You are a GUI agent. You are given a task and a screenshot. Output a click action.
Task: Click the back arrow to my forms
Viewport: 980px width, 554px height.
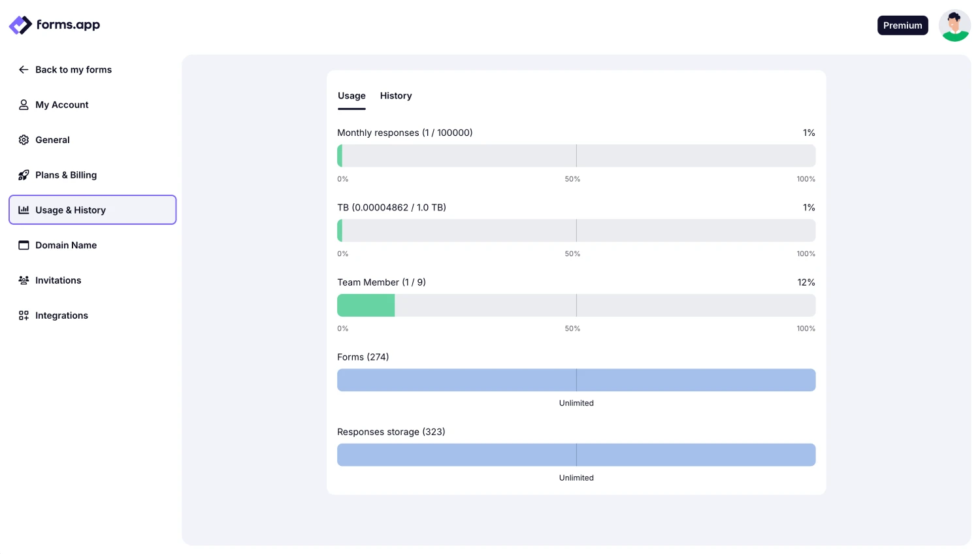[x=23, y=69]
